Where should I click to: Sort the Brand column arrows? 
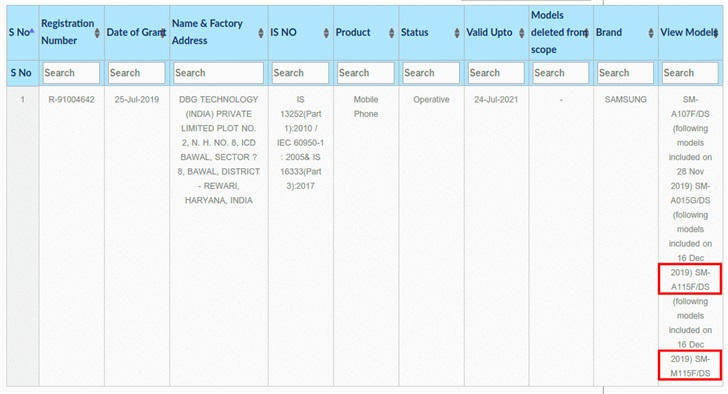coord(651,32)
